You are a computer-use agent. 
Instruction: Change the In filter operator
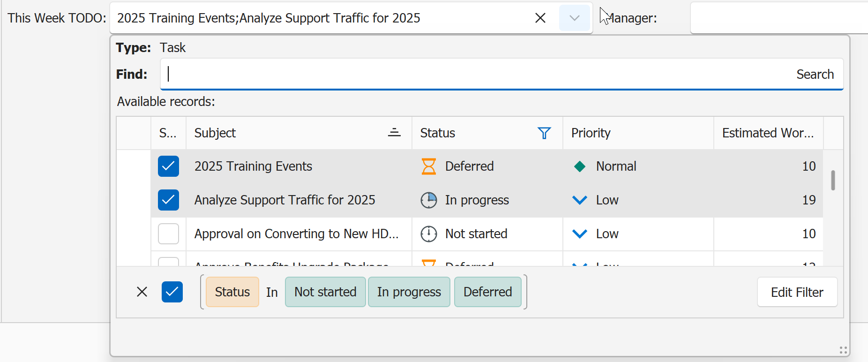point(272,292)
